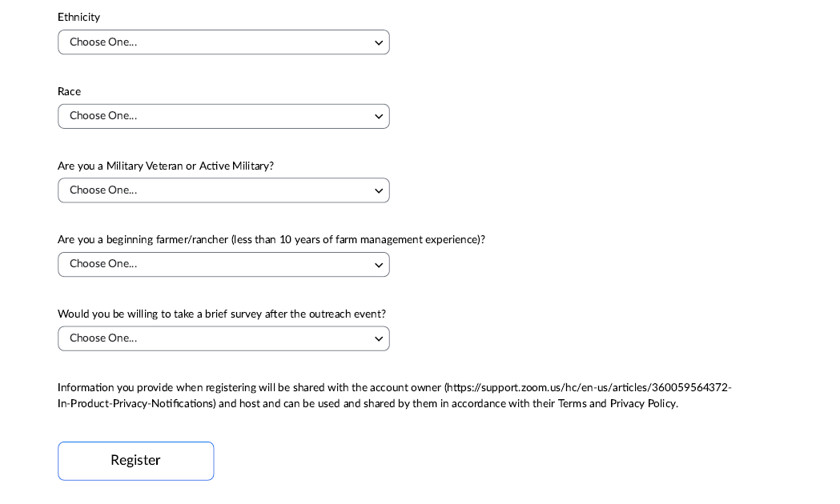Open the Ethnicity dropdown

[x=223, y=42]
